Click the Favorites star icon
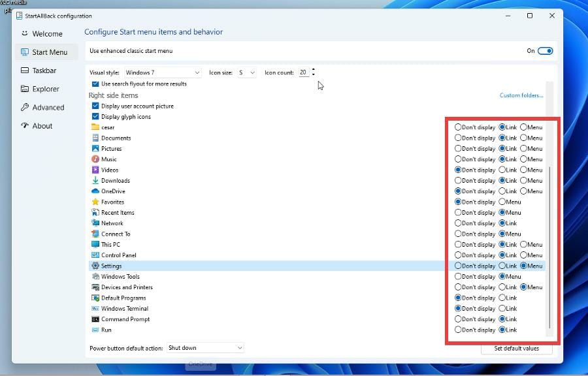 [x=95, y=202]
